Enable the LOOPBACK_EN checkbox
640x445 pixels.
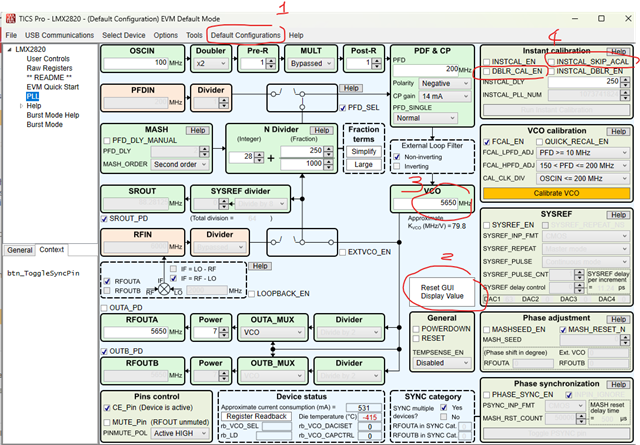pyautogui.click(x=252, y=294)
